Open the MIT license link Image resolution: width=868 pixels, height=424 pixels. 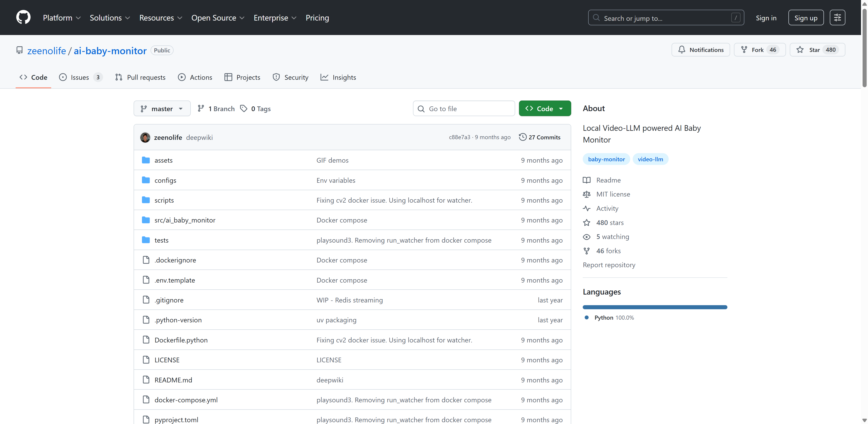tap(613, 194)
